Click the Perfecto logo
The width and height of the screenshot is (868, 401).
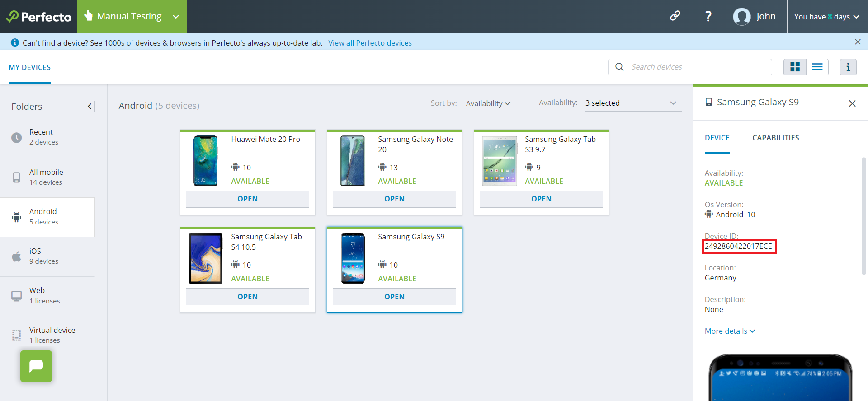[38, 17]
